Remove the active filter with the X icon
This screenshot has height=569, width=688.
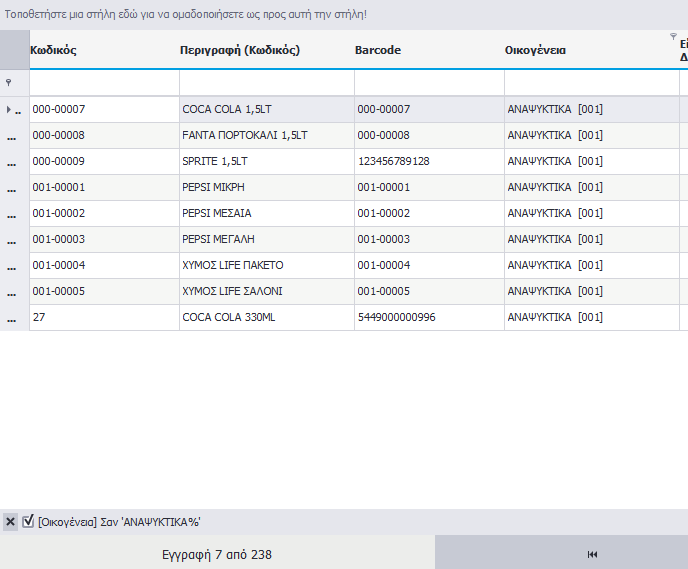coord(10,521)
